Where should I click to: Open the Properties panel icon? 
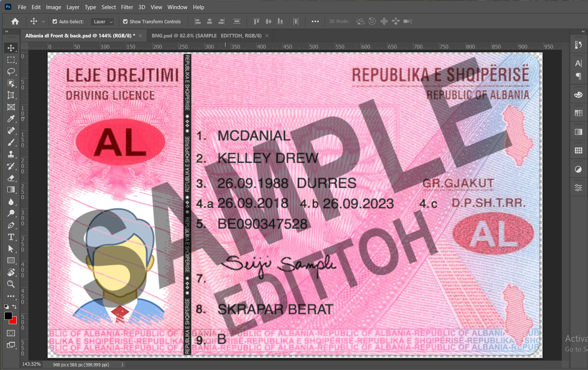[578, 188]
